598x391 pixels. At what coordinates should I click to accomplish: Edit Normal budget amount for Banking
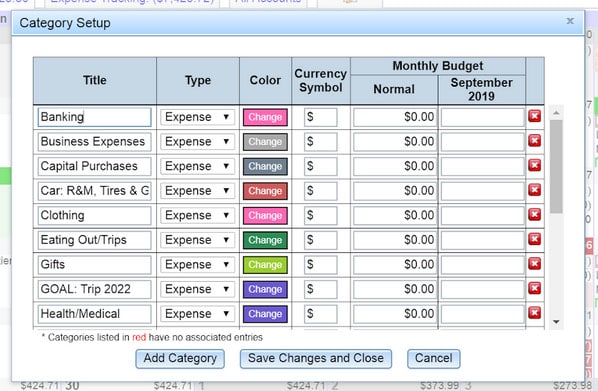[x=394, y=117]
